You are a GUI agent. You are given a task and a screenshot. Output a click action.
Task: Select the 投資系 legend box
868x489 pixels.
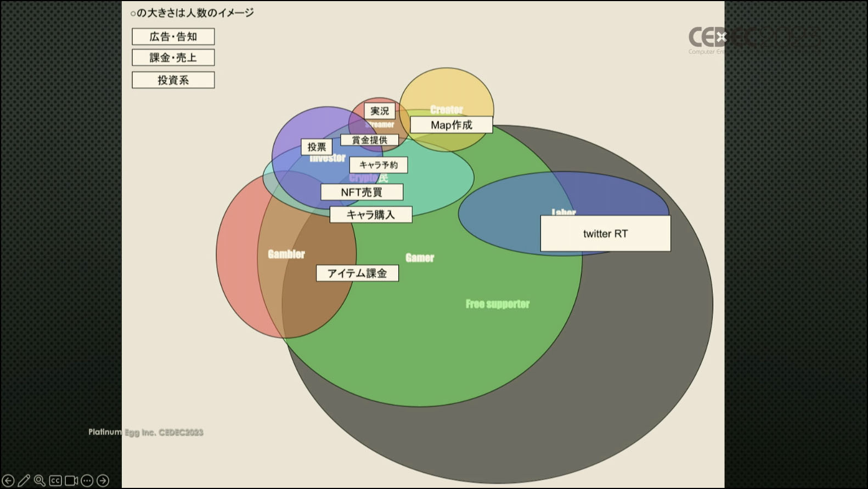coord(173,80)
